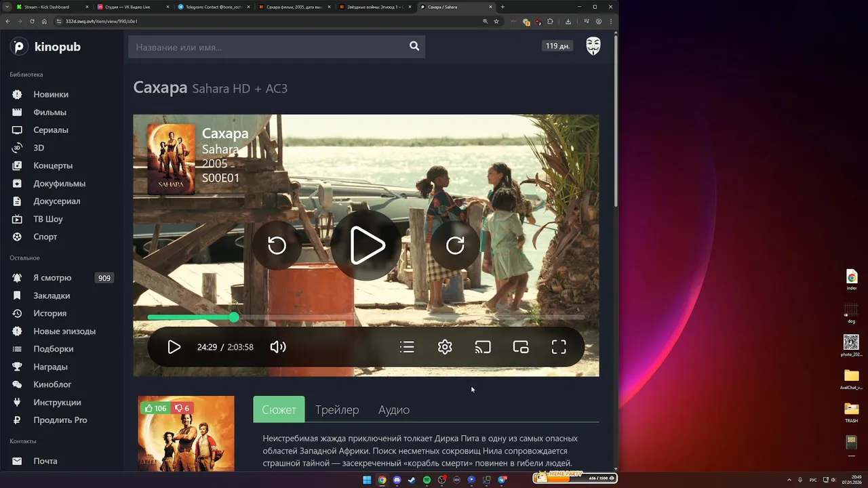Screen dimensions: 868x488
Task: Open Фильмы in the library sidebar
Action: point(50,112)
